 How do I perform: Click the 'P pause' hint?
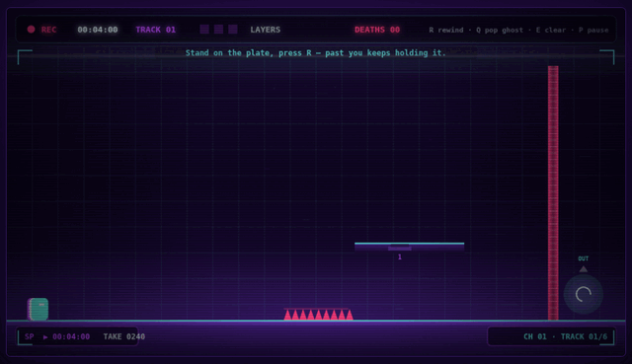pyautogui.click(x=593, y=31)
